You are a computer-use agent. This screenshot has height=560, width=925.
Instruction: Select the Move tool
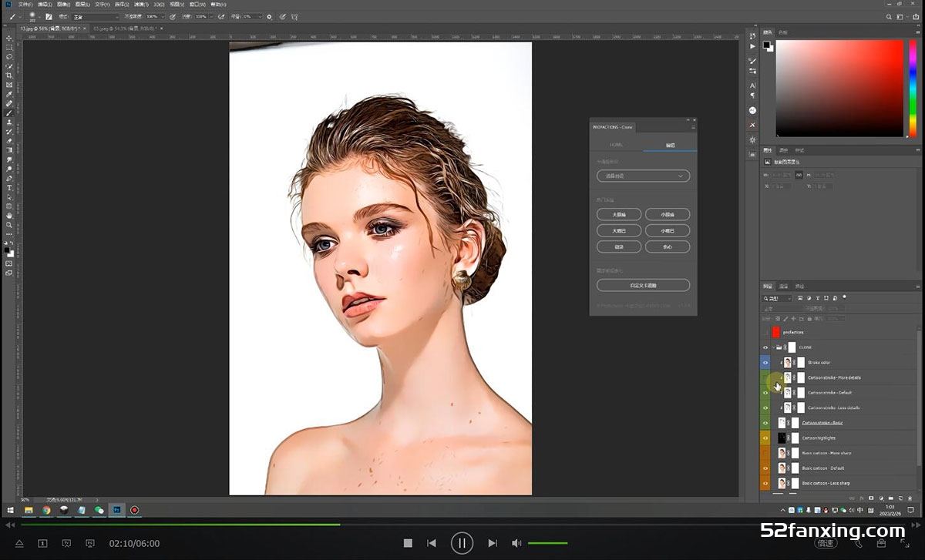pos(9,38)
